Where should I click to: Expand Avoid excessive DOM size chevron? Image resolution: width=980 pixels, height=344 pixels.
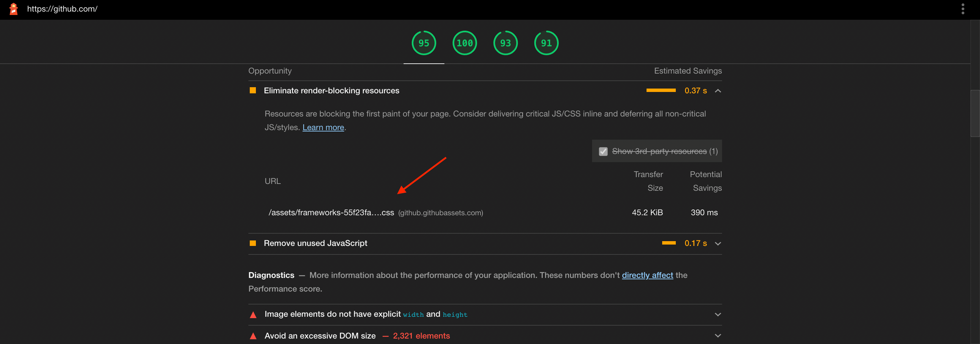[x=718, y=335]
